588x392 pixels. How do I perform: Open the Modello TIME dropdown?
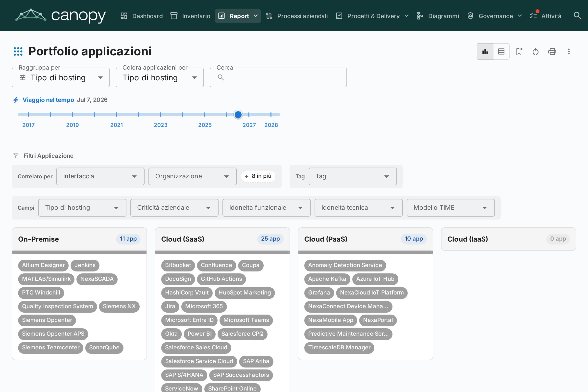[451, 208]
